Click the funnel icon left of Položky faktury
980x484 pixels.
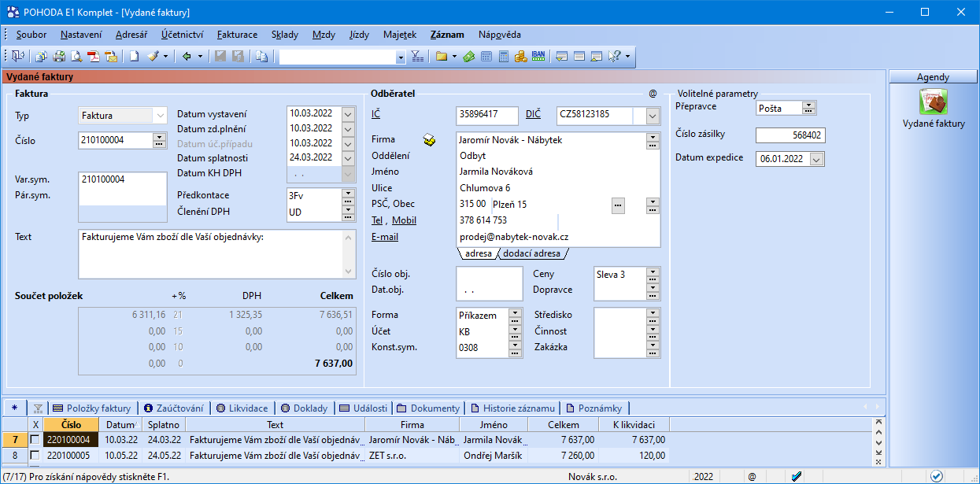click(x=38, y=408)
